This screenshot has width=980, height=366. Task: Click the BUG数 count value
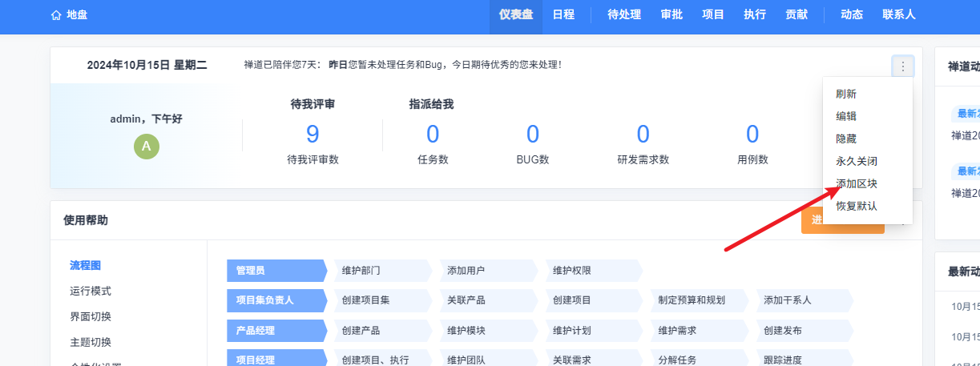pos(533,134)
